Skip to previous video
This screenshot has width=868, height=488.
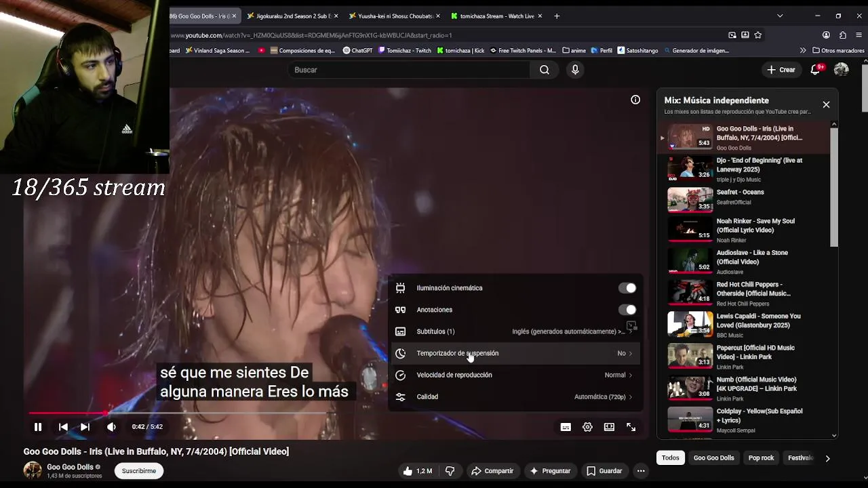pyautogui.click(x=63, y=427)
